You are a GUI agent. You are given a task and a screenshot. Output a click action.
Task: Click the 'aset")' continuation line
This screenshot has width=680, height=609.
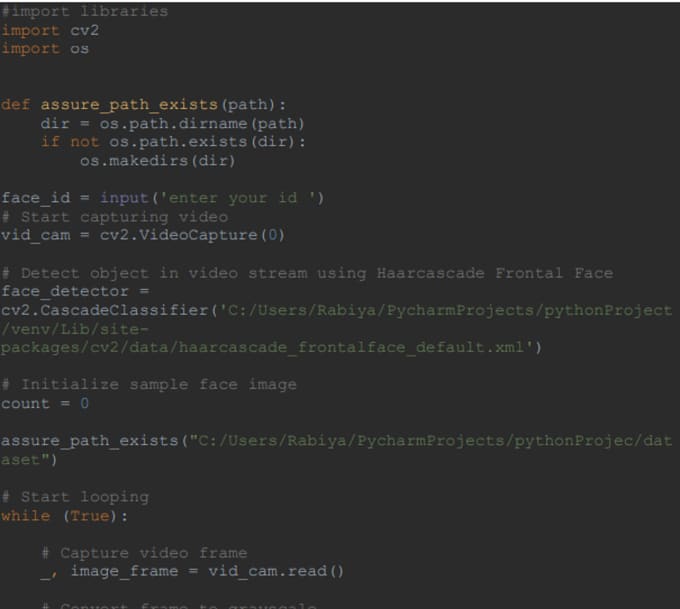coord(29,460)
